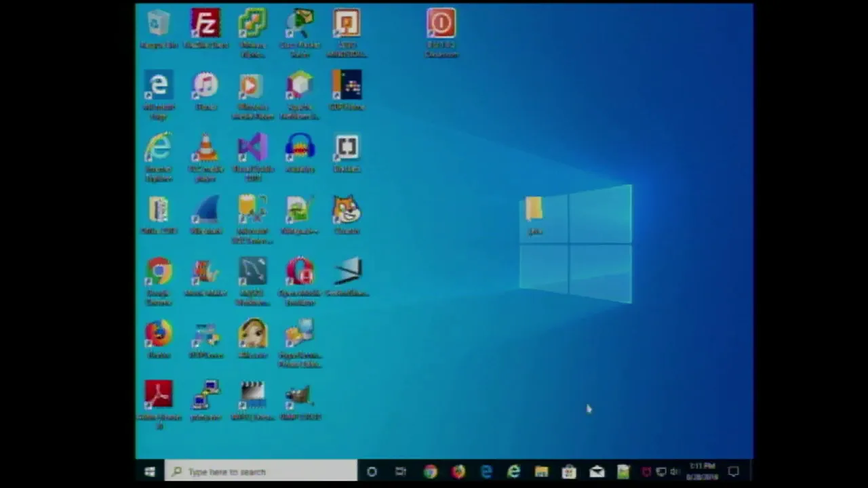Open Microsoft Store from the taskbar
The height and width of the screenshot is (488, 868).
(x=569, y=472)
